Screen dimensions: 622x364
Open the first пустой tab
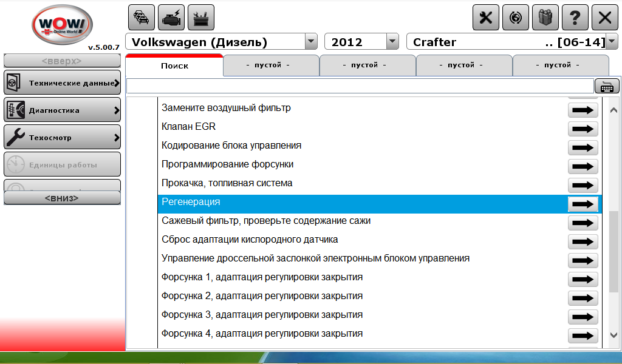click(x=272, y=65)
